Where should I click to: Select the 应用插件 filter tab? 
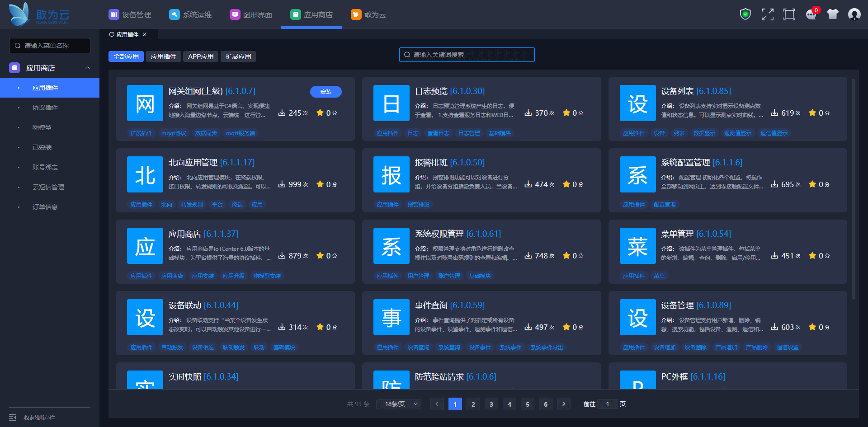point(164,56)
